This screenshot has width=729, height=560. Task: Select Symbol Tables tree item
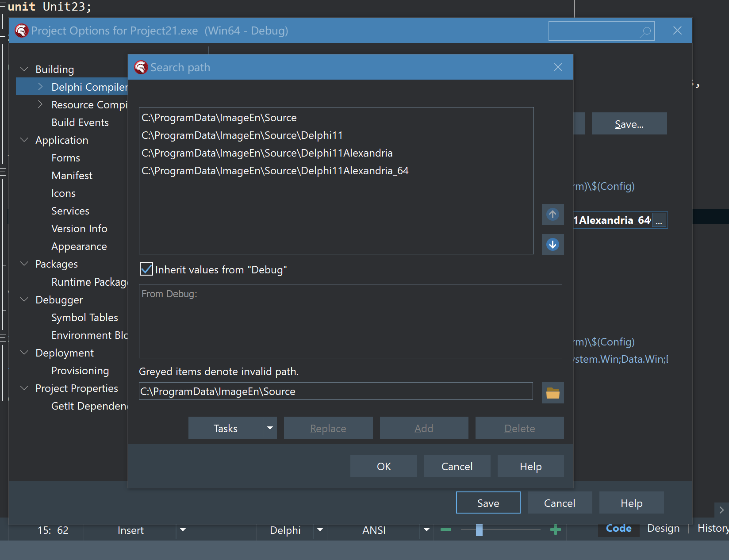(x=84, y=318)
